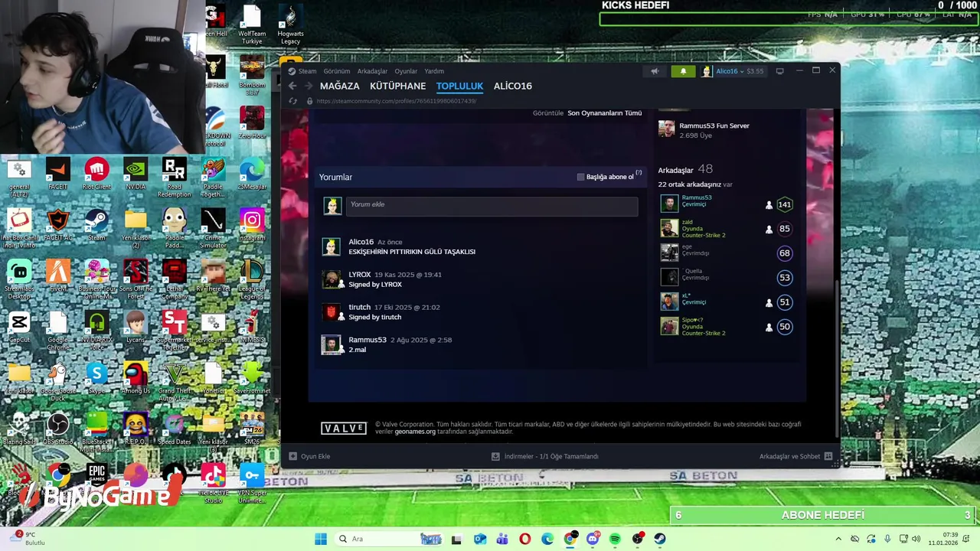This screenshot has height=551, width=980.
Task: Switch to the KÜTÜPHANE tab
Action: (x=397, y=86)
